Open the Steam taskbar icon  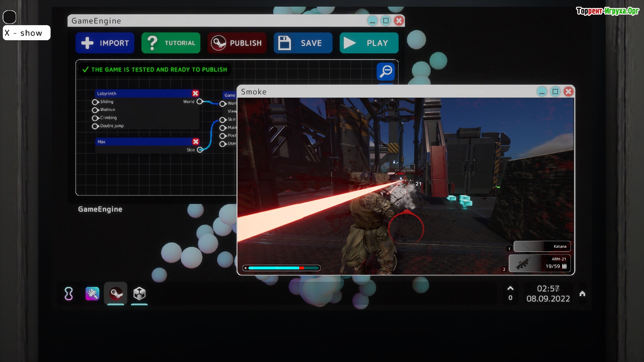[116, 294]
